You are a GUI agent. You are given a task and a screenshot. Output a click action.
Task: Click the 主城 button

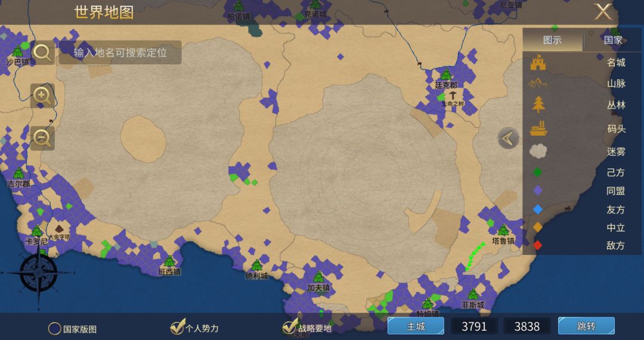pos(415,326)
